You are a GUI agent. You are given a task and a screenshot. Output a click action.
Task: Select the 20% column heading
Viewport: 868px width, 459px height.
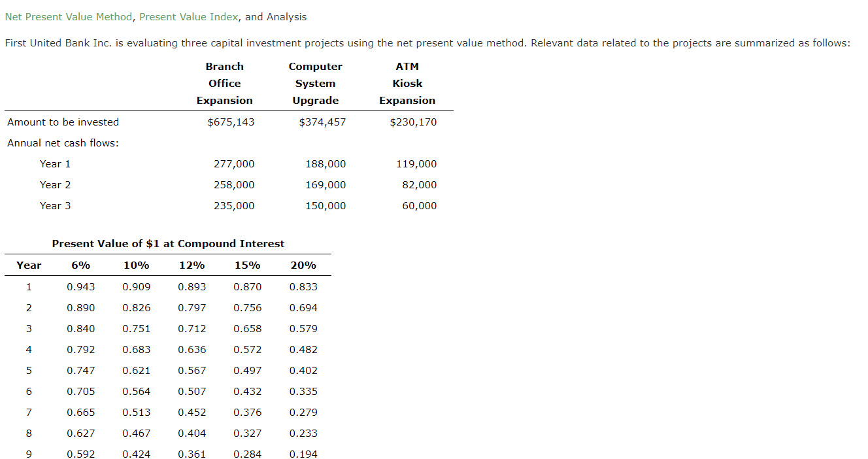pos(303,265)
